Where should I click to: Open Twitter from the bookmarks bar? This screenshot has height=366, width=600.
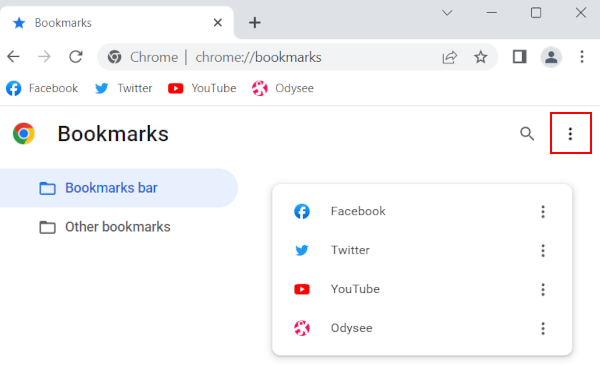click(123, 88)
